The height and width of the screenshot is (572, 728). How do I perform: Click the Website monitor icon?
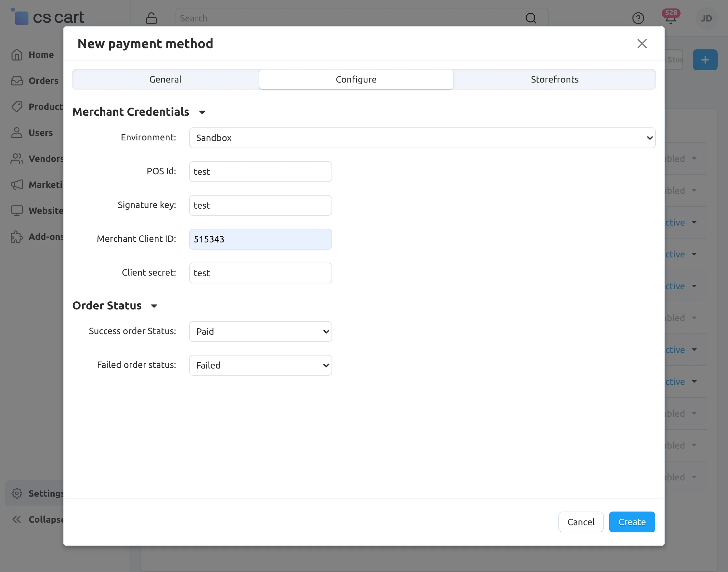[x=17, y=211]
